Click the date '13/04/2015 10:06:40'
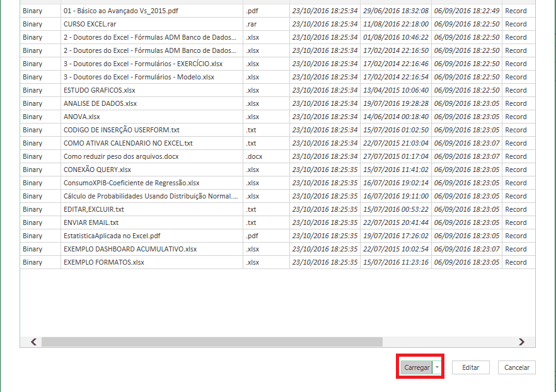The image size is (556, 392). pyautogui.click(x=396, y=90)
